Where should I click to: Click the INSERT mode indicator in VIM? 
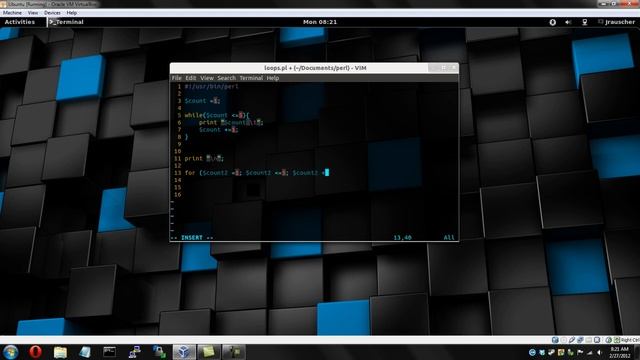pyautogui.click(x=192, y=238)
